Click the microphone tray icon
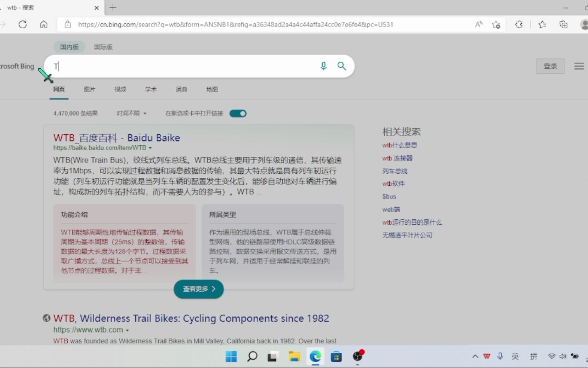 [500, 356]
